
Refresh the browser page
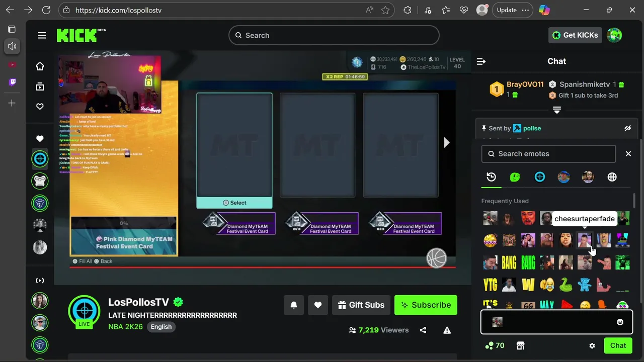pos(46,10)
